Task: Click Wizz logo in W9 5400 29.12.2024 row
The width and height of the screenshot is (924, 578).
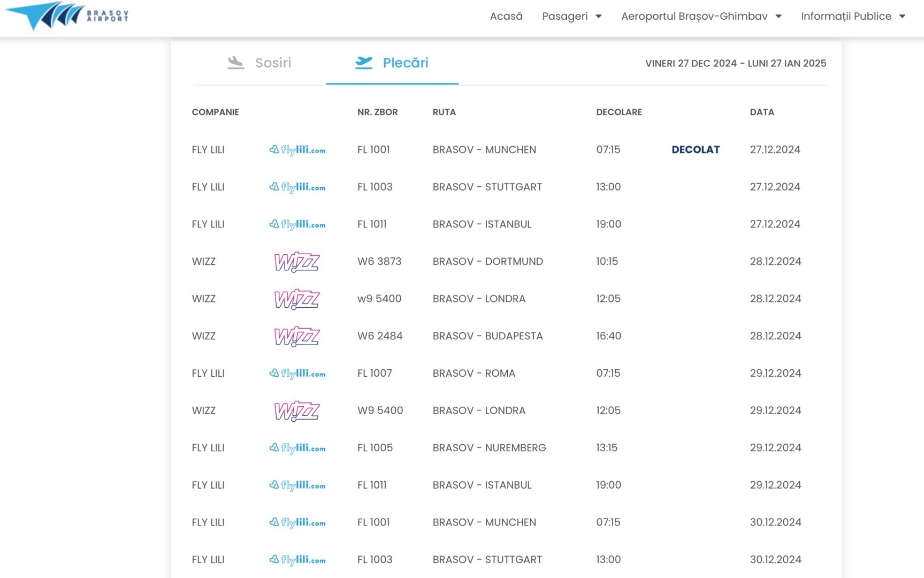Action: [x=297, y=411]
